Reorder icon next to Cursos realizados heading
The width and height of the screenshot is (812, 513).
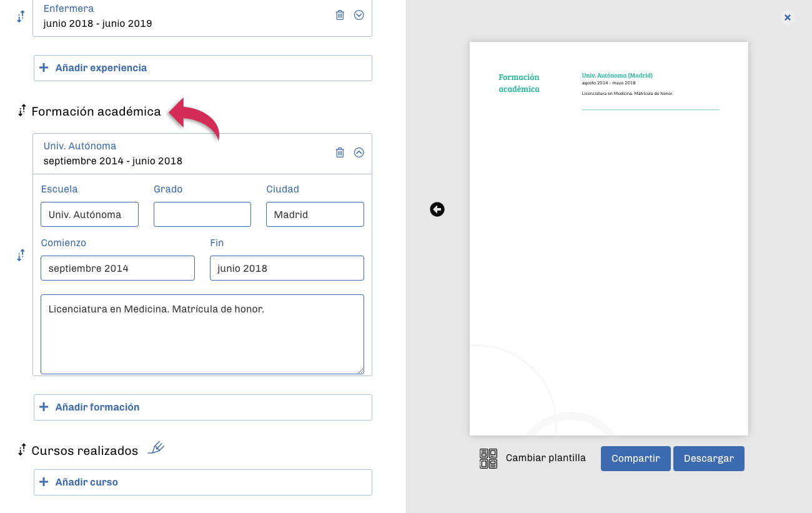[x=22, y=450]
